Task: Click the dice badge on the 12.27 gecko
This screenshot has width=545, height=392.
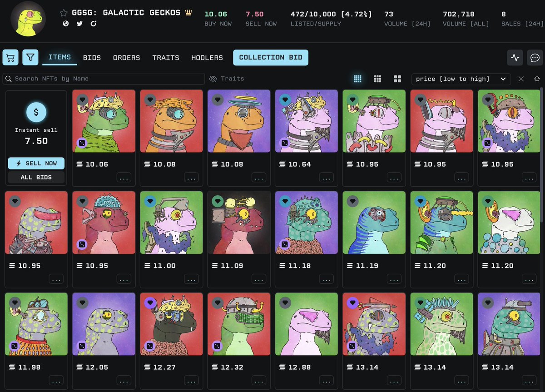Action: click(149, 346)
